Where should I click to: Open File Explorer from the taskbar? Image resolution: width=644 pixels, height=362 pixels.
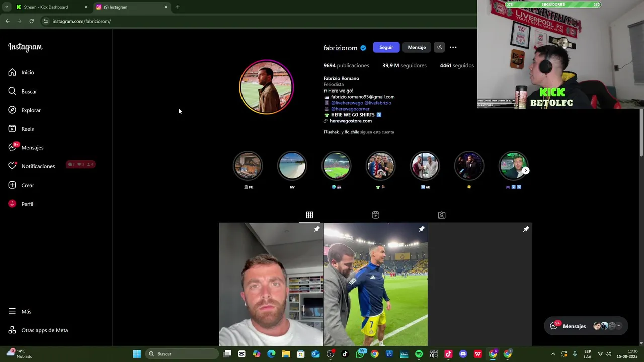coord(286,354)
